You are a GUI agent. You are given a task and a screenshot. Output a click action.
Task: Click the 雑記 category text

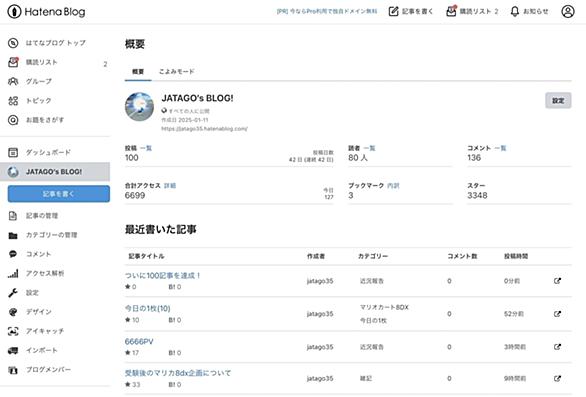(366, 378)
